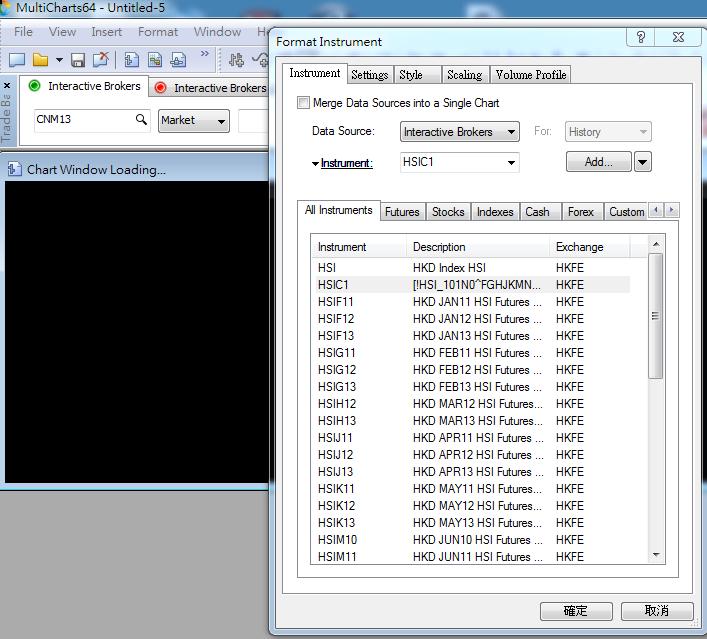The width and height of the screenshot is (707, 639).
Task: Open the Data Source Interactive Brokers dropdown
Action: tap(459, 132)
